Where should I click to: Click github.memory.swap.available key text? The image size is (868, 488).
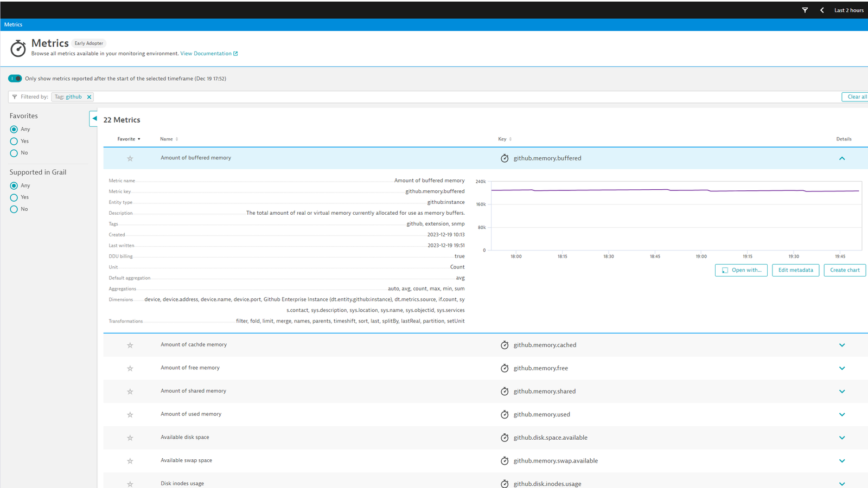[556, 461]
